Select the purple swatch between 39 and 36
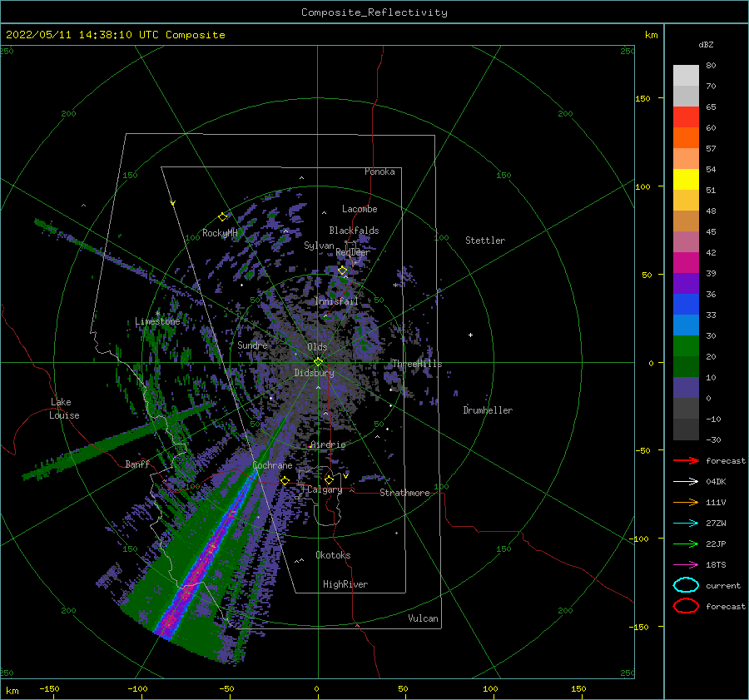 686,283
